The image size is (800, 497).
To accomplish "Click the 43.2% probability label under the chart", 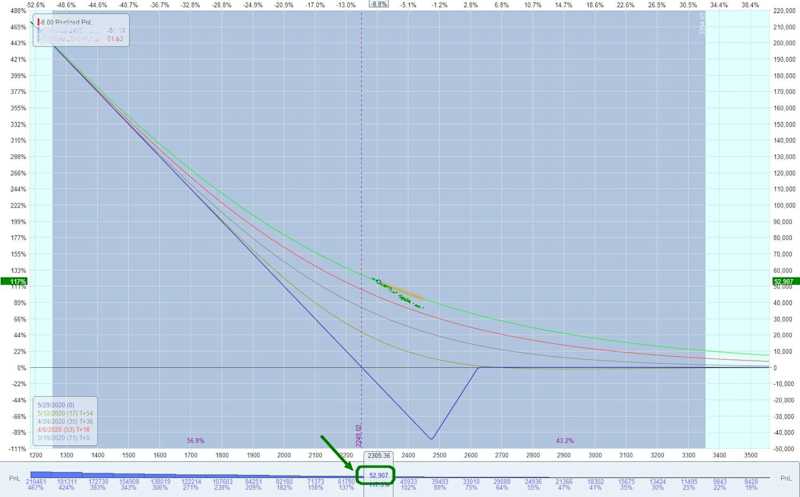I will click(564, 440).
